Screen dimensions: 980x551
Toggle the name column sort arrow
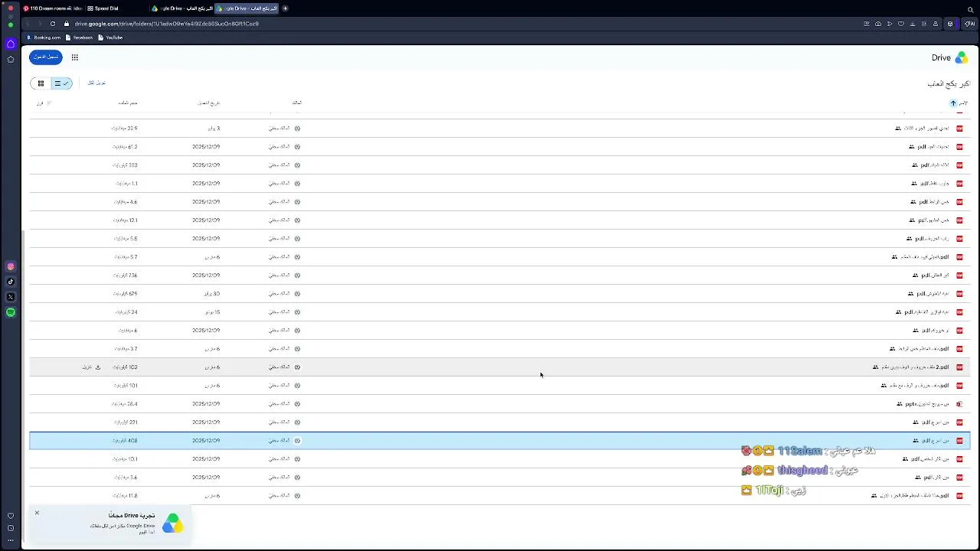(x=953, y=103)
